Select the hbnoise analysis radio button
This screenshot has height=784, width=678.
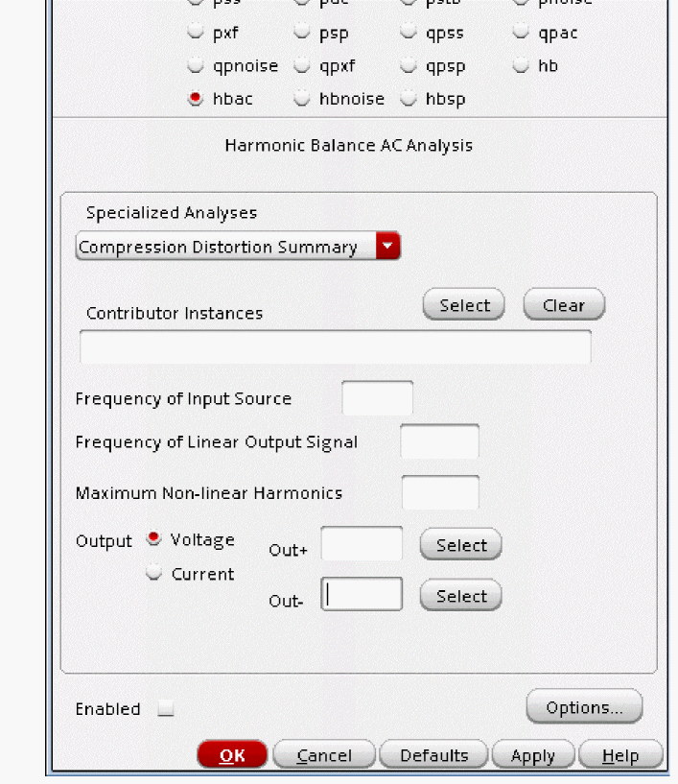(x=302, y=98)
